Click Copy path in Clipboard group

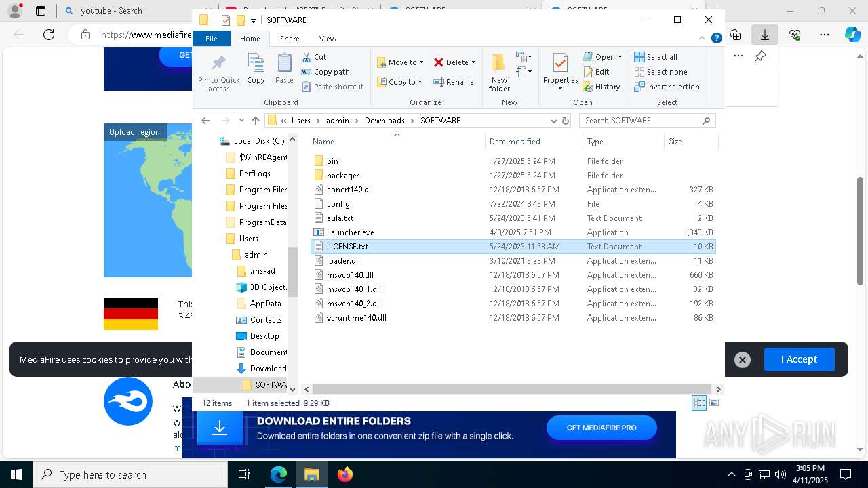(x=325, y=72)
